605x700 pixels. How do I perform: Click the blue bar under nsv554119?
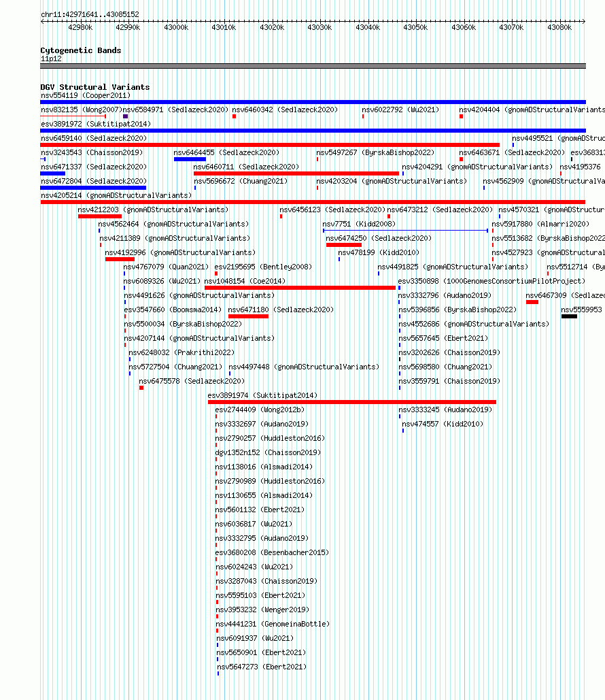(x=313, y=102)
